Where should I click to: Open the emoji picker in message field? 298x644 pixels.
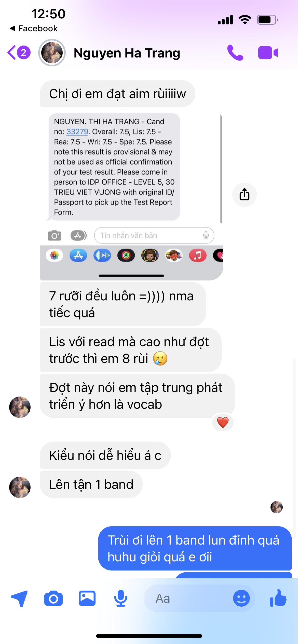click(241, 598)
